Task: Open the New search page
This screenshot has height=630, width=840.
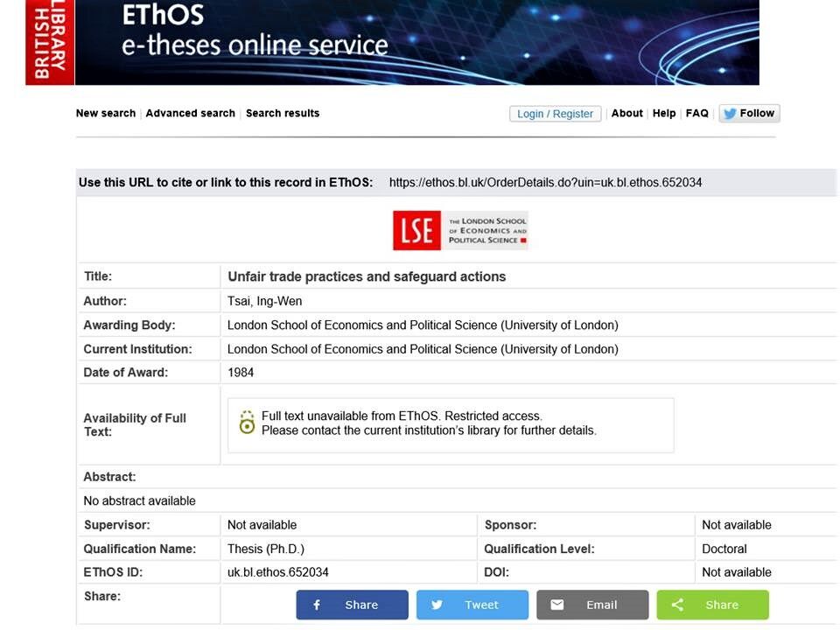Action: point(106,113)
